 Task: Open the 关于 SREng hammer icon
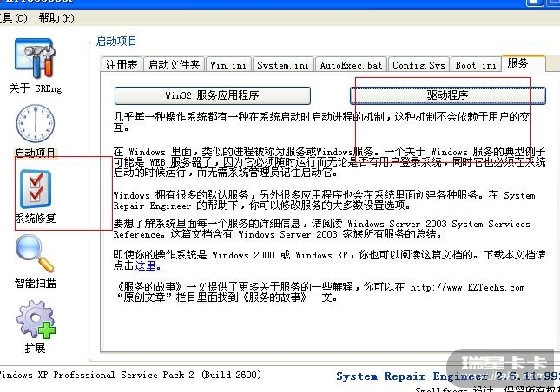point(35,59)
